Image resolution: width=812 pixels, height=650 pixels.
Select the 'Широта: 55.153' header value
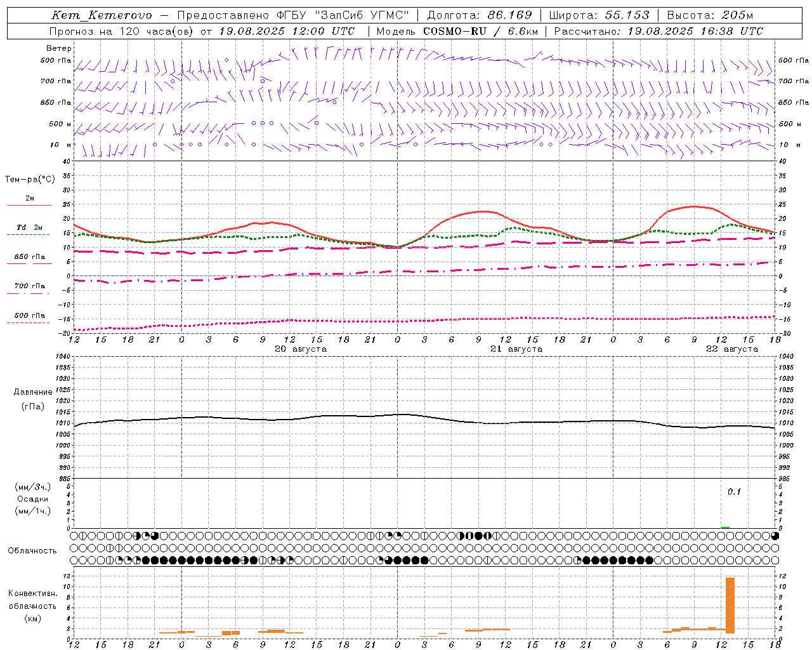click(599, 15)
